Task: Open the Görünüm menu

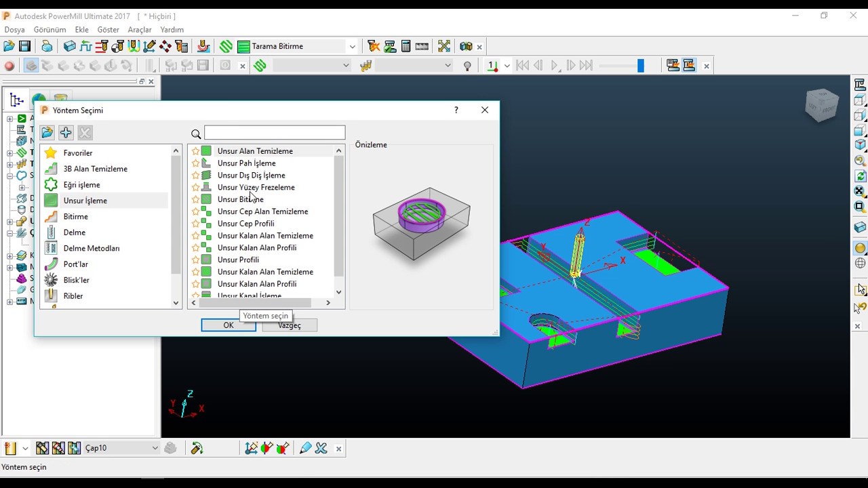Action: point(50,30)
